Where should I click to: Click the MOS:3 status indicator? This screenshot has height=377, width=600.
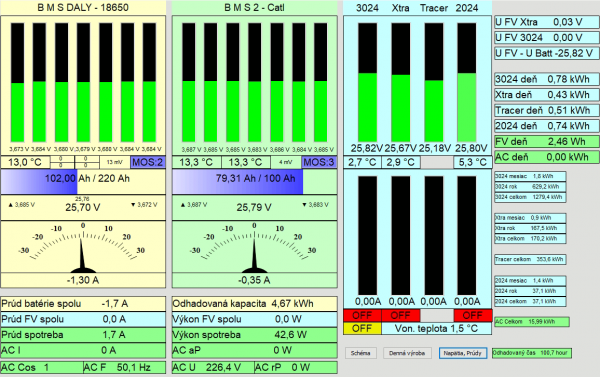tap(319, 162)
